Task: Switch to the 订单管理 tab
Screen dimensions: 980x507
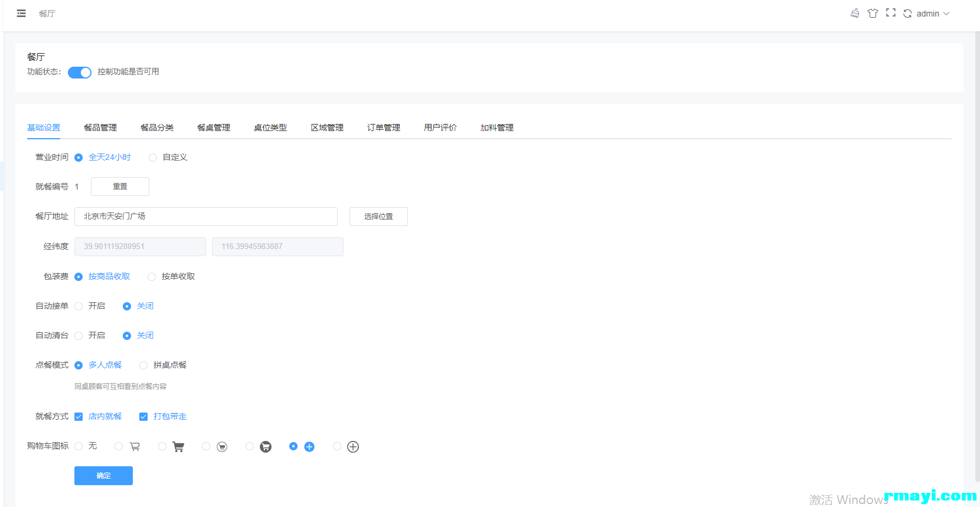Action: [384, 127]
